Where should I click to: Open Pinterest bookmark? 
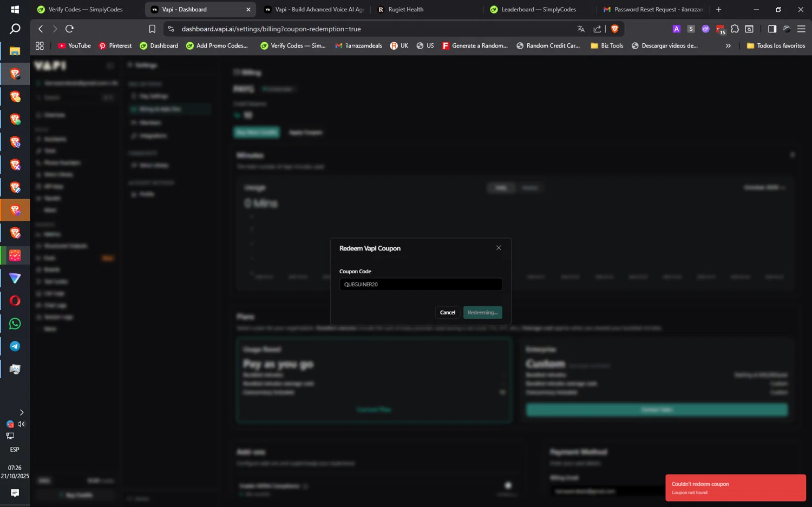115,46
